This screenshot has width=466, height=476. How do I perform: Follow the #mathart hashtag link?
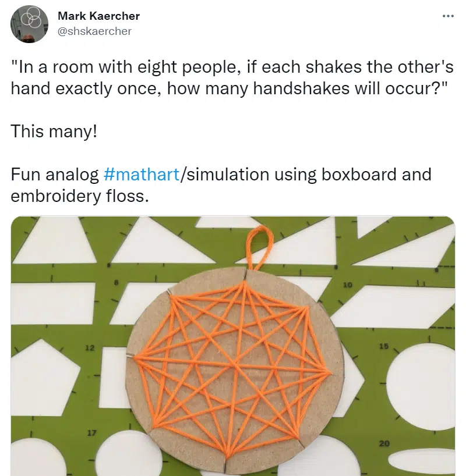pos(142,175)
